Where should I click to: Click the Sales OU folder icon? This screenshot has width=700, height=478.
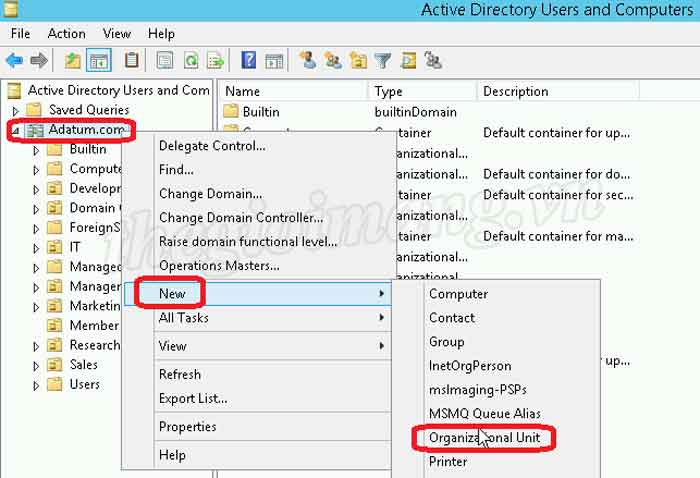pos(54,365)
